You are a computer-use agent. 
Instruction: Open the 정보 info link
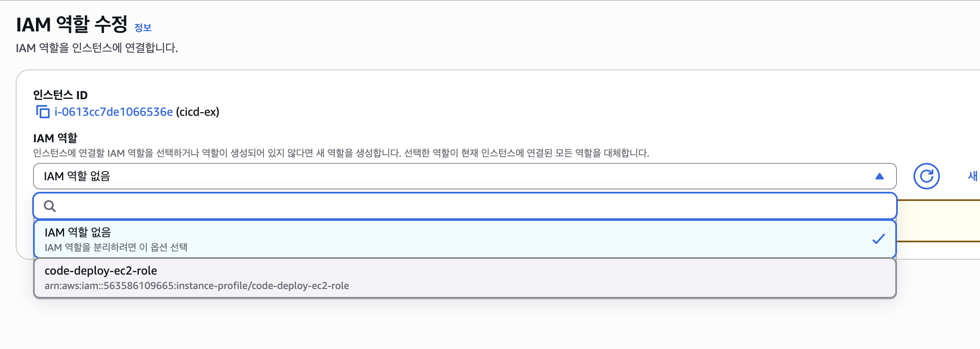pos(143,28)
